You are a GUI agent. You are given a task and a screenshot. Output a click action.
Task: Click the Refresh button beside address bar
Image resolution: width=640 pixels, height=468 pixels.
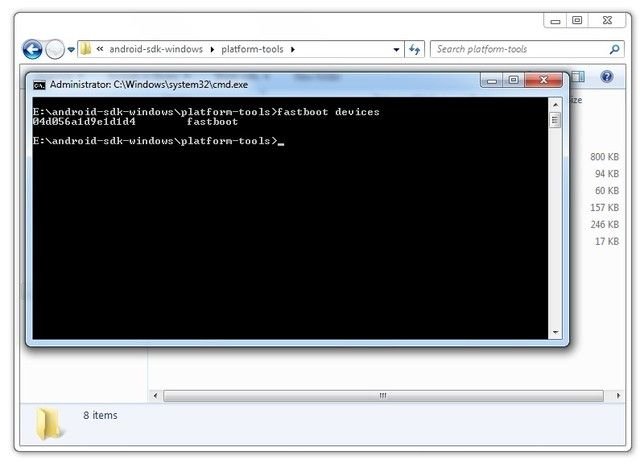(x=414, y=50)
